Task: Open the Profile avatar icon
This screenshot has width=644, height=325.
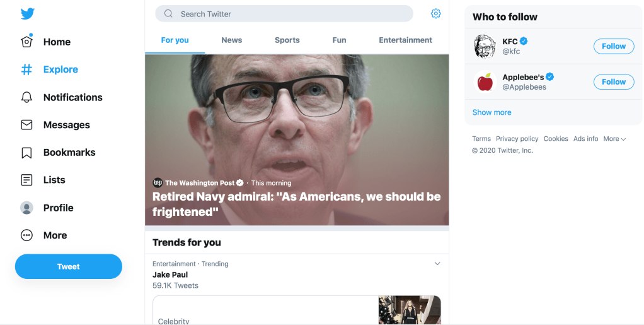Action: pos(26,208)
